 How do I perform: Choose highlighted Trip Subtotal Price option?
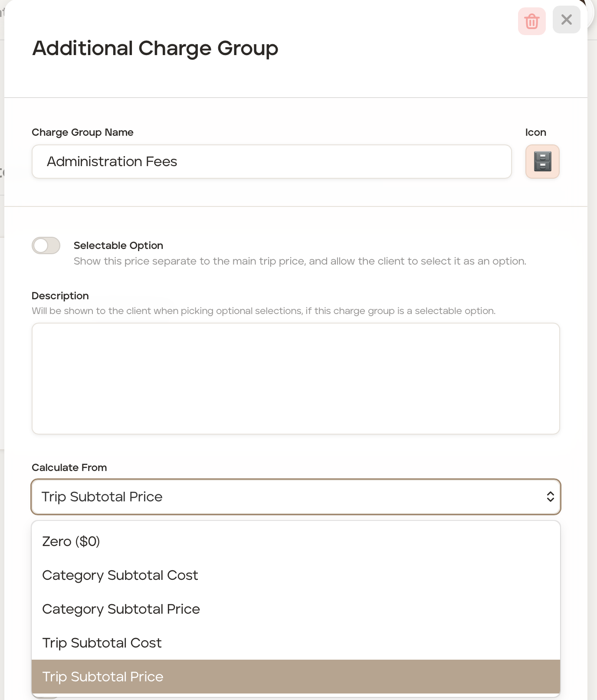pyautogui.click(x=103, y=677)
